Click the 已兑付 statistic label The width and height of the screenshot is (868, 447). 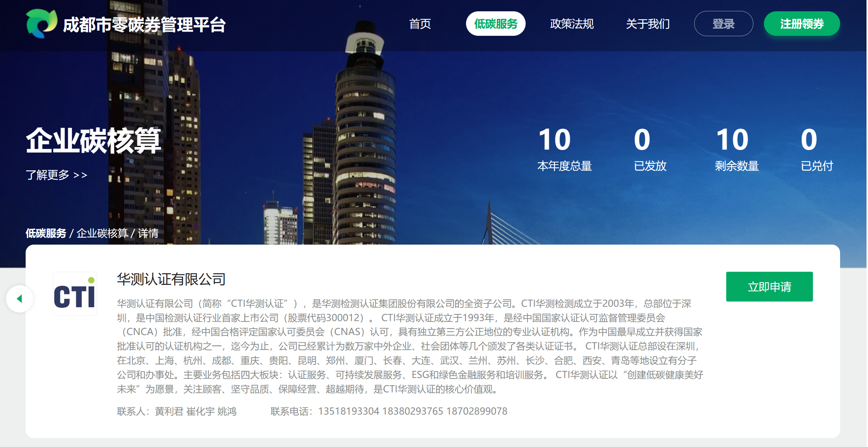(x=817, y=166)
